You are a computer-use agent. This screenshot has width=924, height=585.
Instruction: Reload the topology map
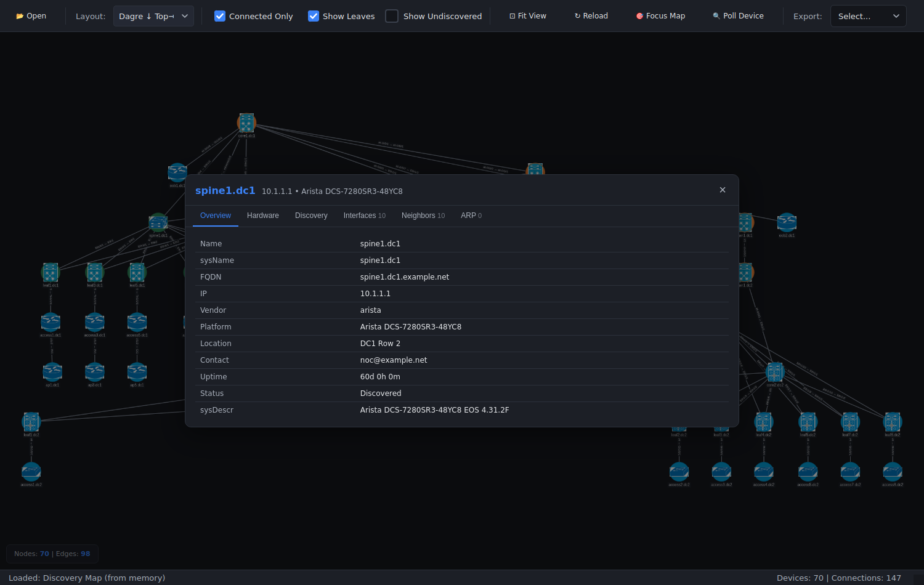591,16
